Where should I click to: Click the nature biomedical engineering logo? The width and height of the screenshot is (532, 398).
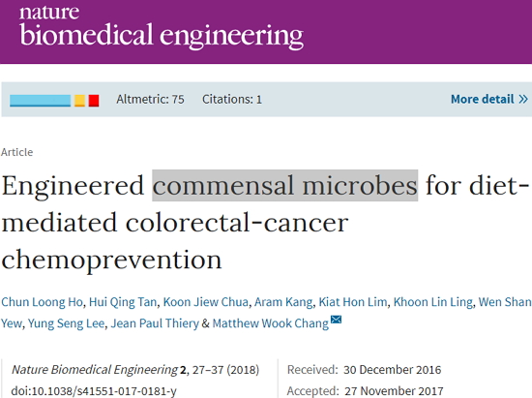coord(162,28)
